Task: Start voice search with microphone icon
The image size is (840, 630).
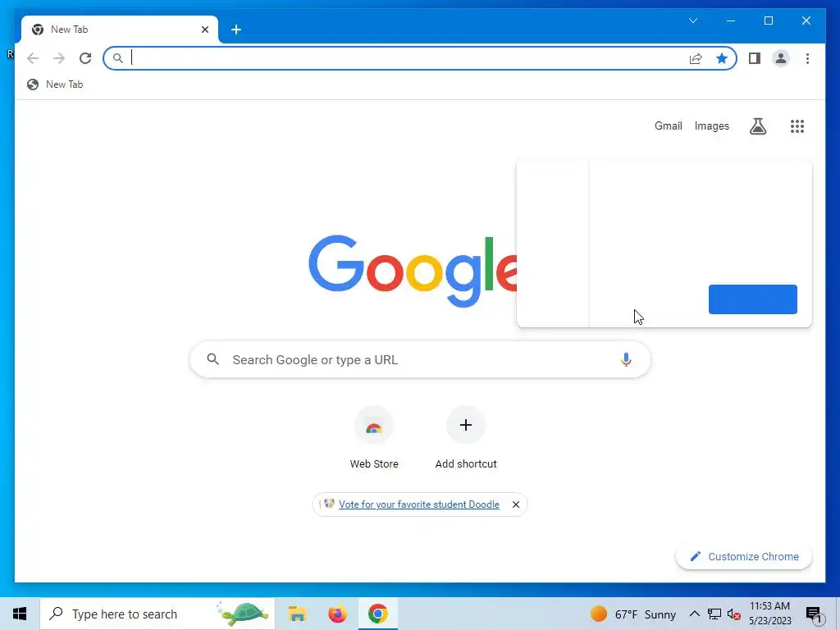Action: point(626,359)
